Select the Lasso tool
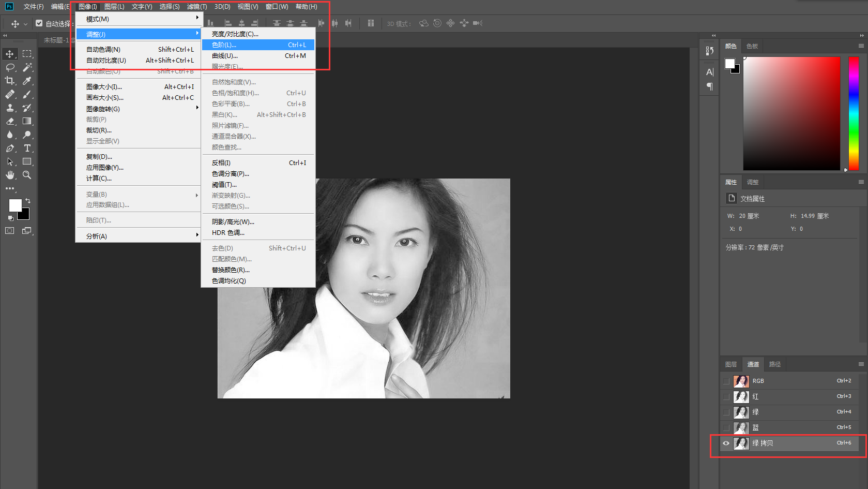Viewport: 868px width, 489px height. click(10, 67)
